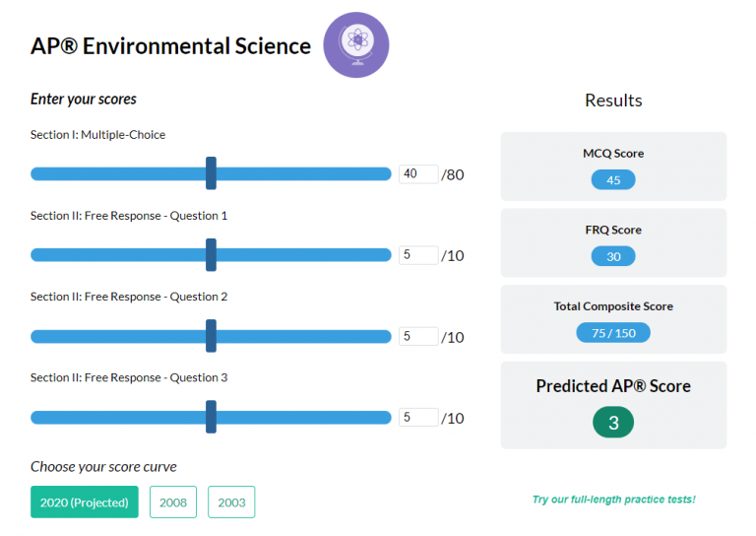Click the /80 maximum label
Image resolution: width=756 pixels, height=536 pixels.
coord(453,174)
